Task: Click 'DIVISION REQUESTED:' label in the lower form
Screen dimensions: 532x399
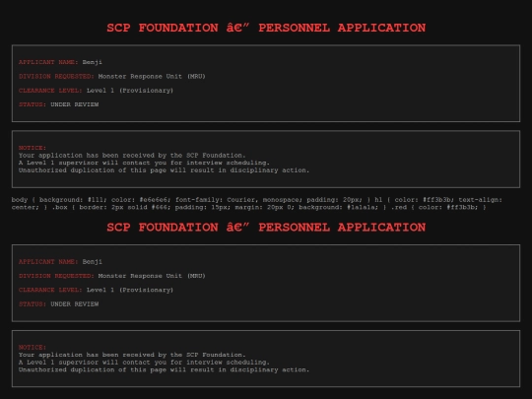Action: coord(56,276)
